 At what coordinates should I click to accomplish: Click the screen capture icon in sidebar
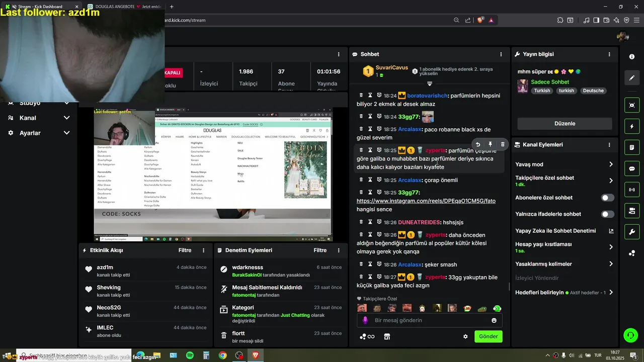pos(632,105)
